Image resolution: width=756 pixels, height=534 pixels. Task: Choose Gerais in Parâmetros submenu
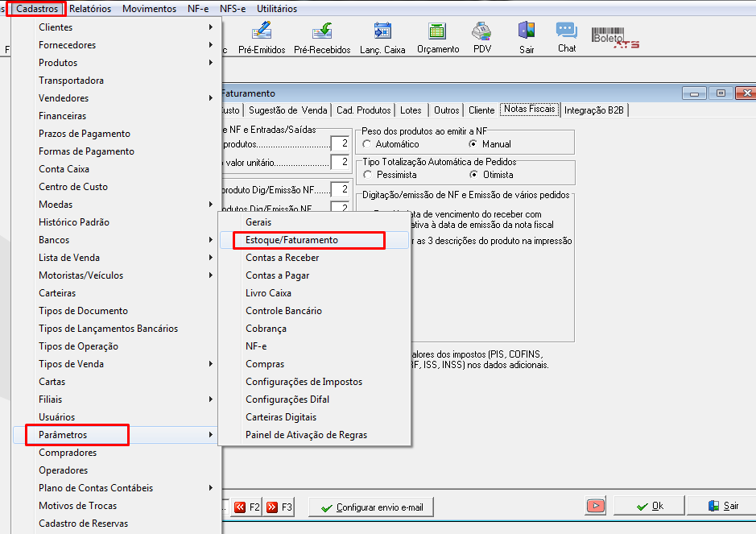314,222
